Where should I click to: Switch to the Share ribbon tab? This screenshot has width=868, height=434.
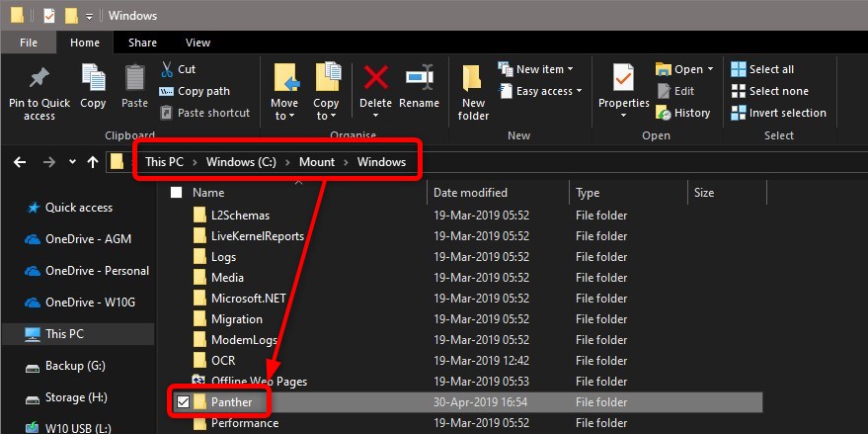[x=142, y=43]
